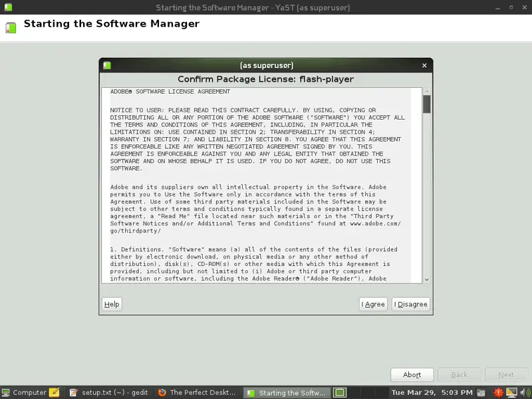Viewport: 532px width, 399px height.
Task: Open the Computer menu in the taskbar
Action: tap(24, 392)
